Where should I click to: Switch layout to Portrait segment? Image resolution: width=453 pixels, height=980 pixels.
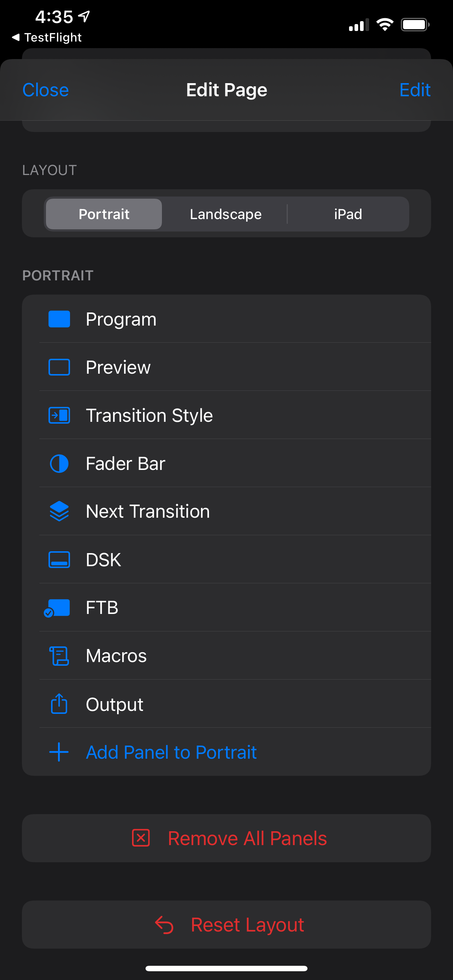pyautogui.click(x=104, y=214)
